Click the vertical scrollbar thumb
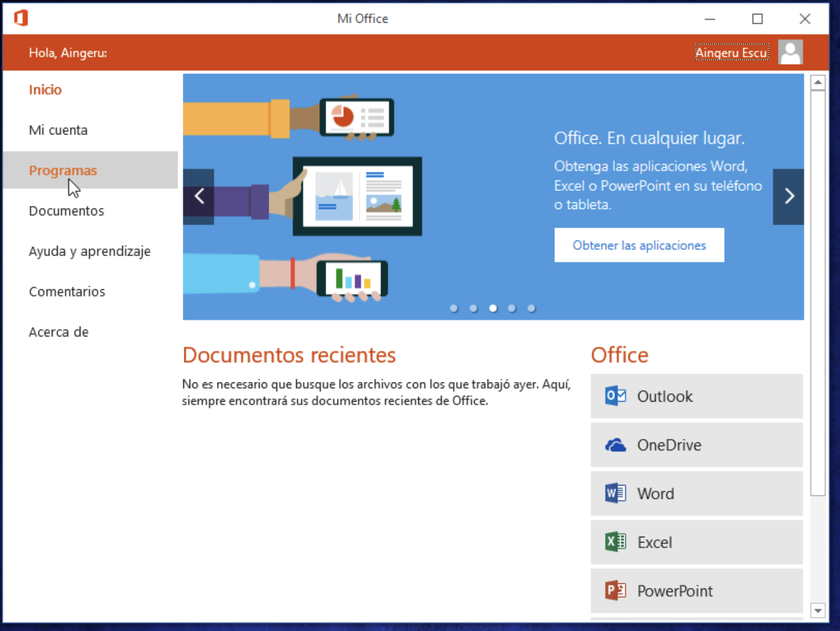Screen dimensions: 840x631 tap(818, 293)
